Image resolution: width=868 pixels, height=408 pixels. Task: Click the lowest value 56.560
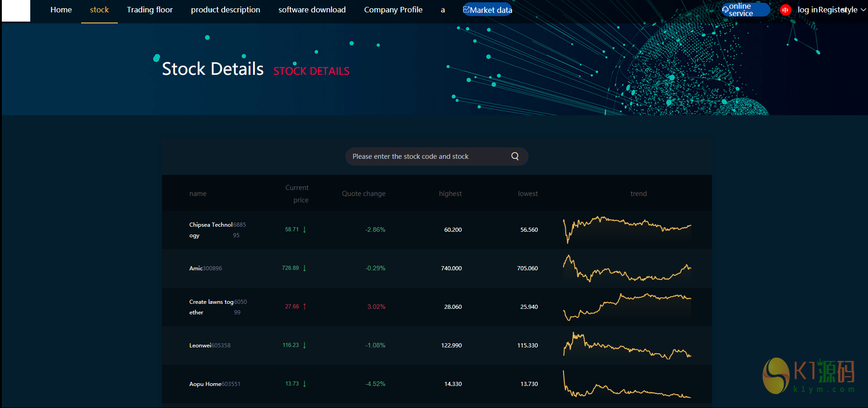(529, 229)
